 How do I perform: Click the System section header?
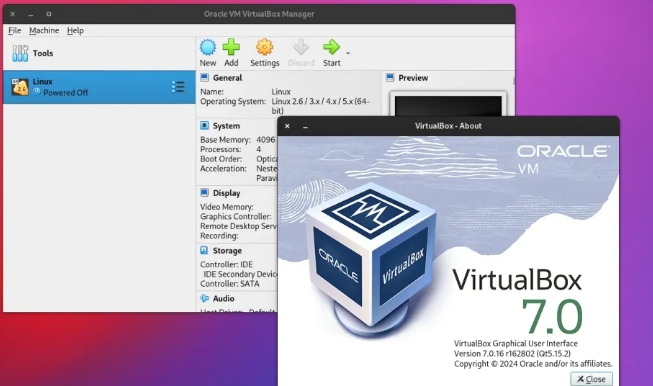coord(226,126)
